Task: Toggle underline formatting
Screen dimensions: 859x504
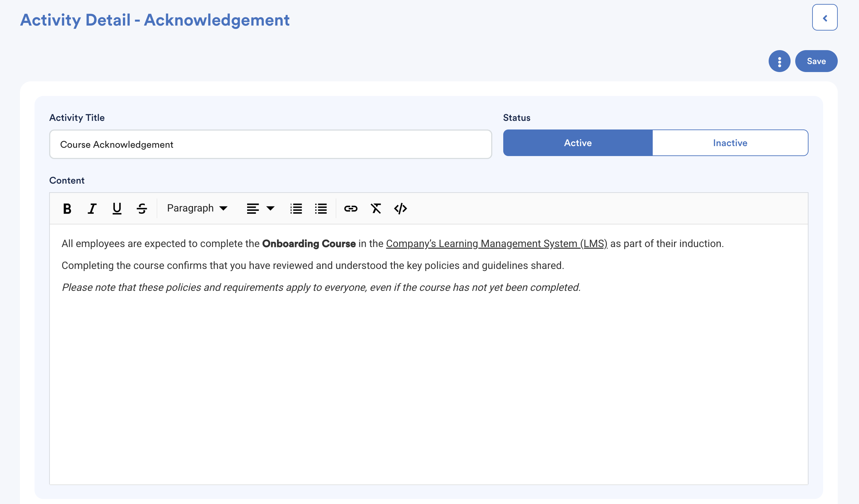Action: pyautogui.click(x=117, y=208)
